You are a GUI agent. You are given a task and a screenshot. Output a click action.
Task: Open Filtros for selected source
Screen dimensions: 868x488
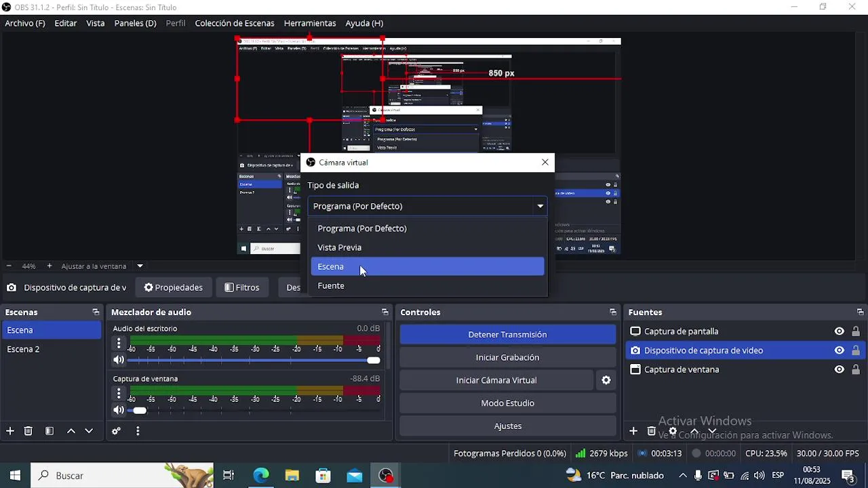(x=242, y=287)
